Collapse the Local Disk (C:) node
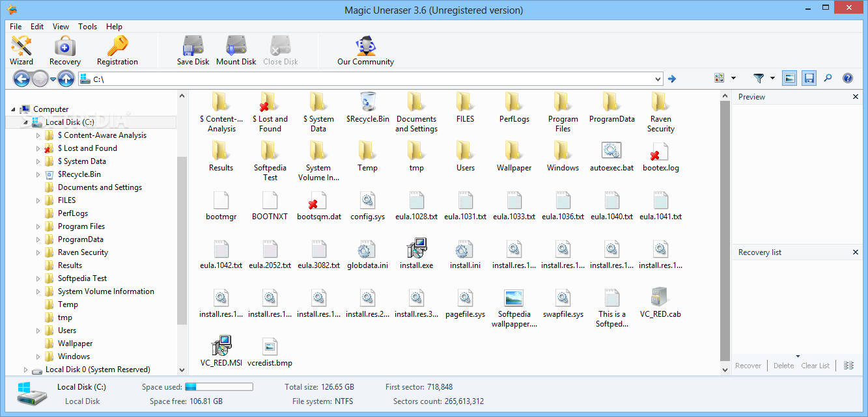The height and width of the screenshot is (417, 868). 26,122
